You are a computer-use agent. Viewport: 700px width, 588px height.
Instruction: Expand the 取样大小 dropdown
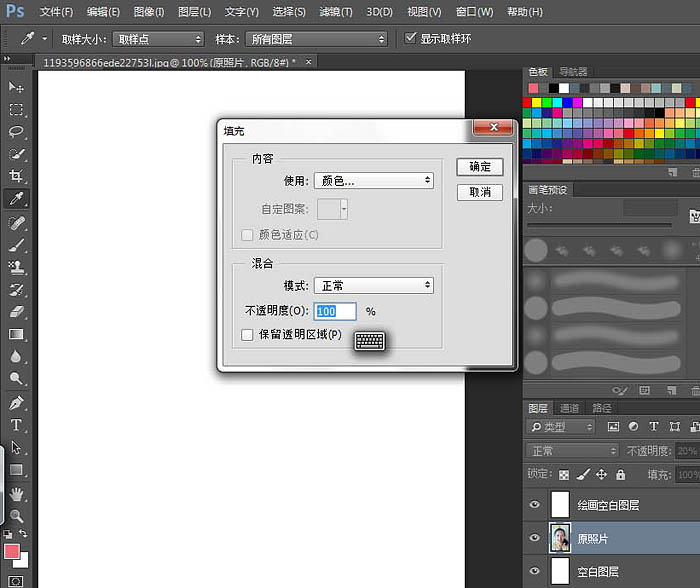(x=158, y=39)
